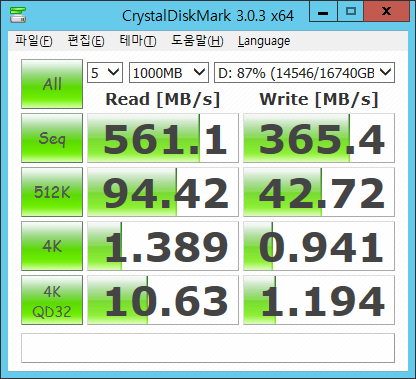
Task: Click the 4K QD32 write result 1.194
Action: coord(319,300)
